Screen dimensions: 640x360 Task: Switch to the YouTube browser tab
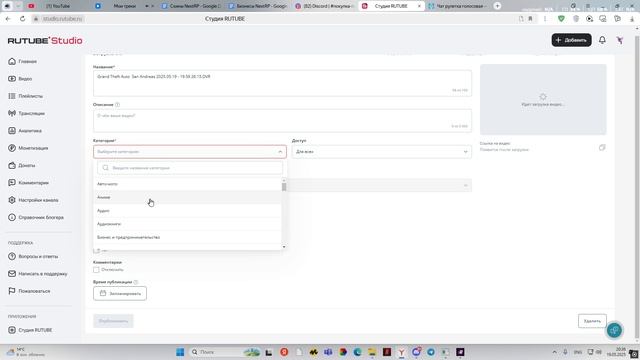click(x=58, y=6)
